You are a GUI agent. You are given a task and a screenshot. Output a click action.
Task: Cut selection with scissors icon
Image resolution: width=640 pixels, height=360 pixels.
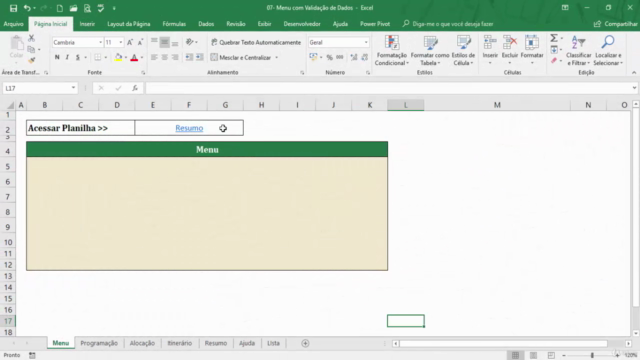click(x=31, y=38)
